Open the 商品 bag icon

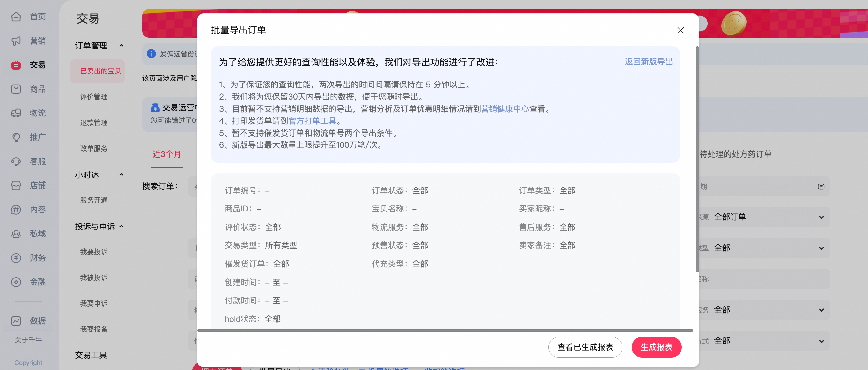pyautogui.click(x=16, y=89)
